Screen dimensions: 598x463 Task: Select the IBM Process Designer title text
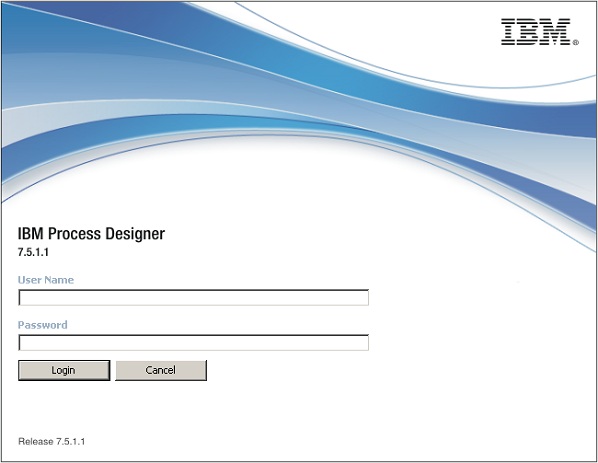(x=91, y=233)
